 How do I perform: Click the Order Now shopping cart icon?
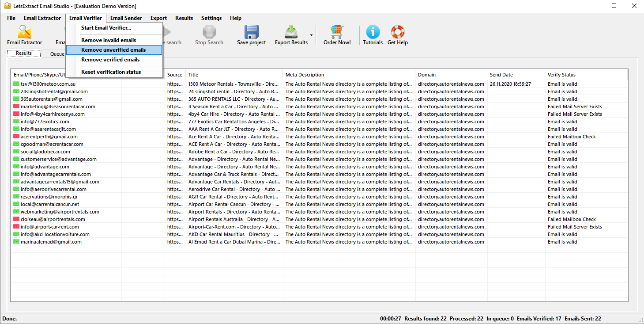click(x=337, y=32)
